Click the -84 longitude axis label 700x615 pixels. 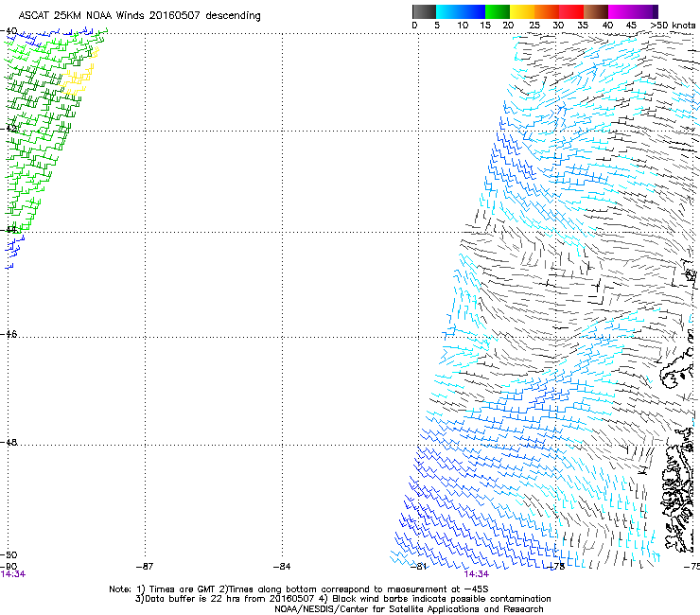click(282, 567)
